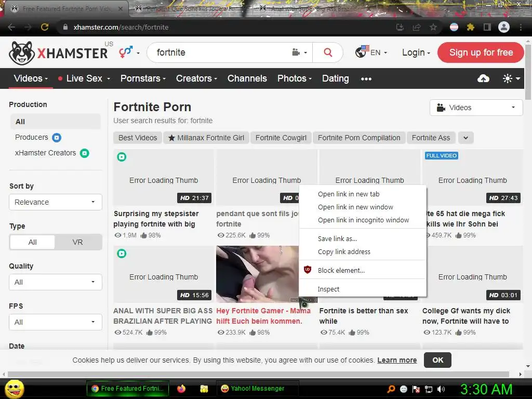
Task: Click the Creators nav menu
Action: [196, 78]
